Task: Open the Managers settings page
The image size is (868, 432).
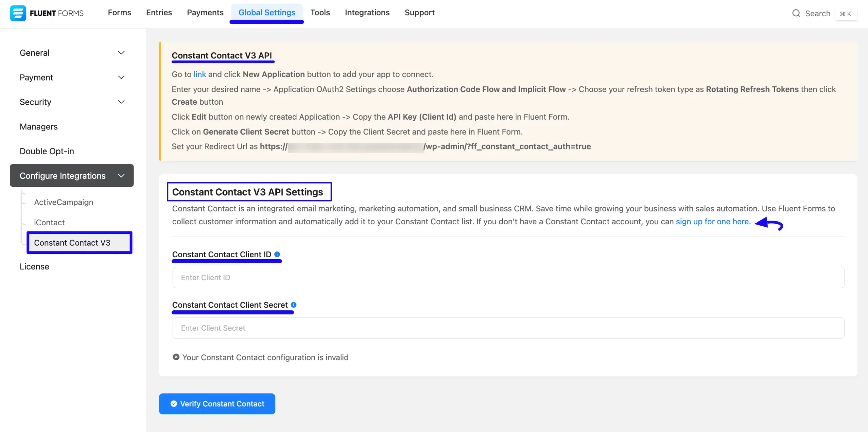Action: pos(39,126)
